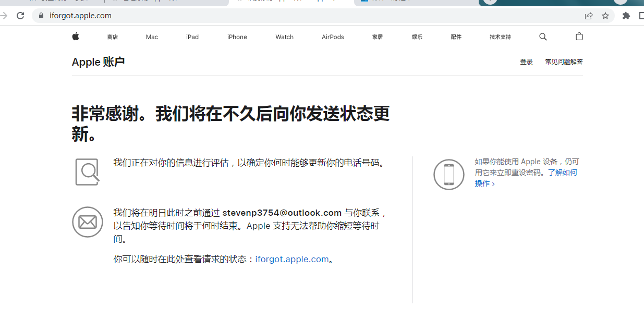Open the AirPods menu item
The height and width of the screenshot is (332, 644).
(333, 37)
